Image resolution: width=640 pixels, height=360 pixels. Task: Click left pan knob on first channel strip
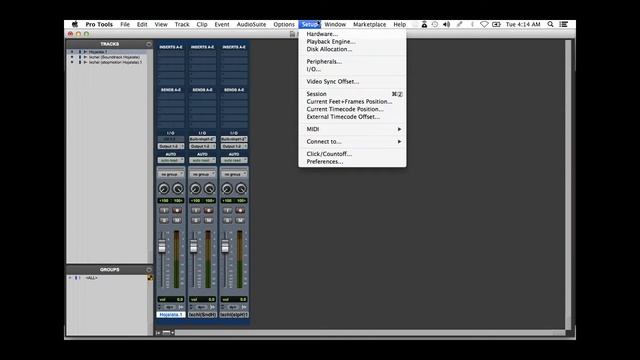coord(164,189)
